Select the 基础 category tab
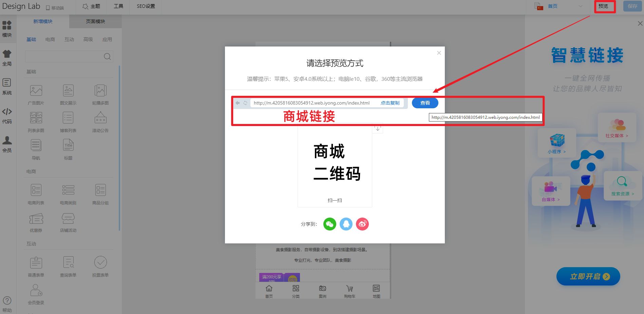Image resolution: width=644 pixels, height=314 pixels. (31, 39)
